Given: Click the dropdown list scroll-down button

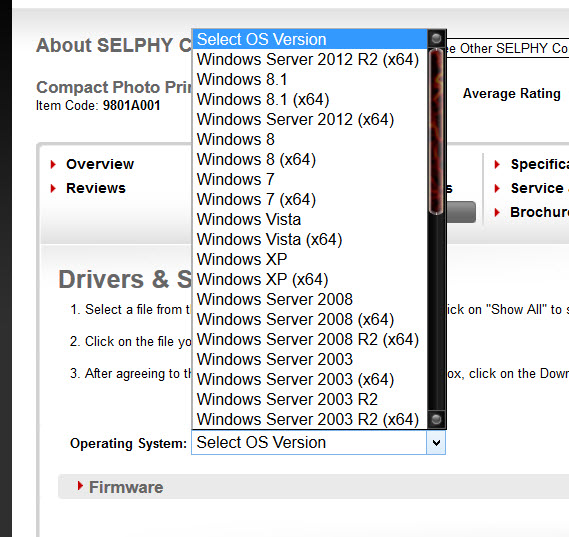Looking at the screenshot, I should [x=436, y=419].
